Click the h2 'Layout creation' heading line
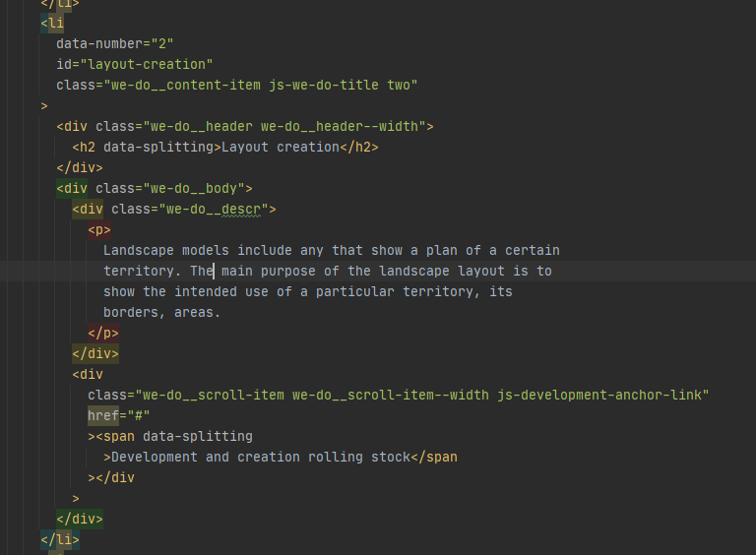Screen dimensions: 756x555 point(225,148)
